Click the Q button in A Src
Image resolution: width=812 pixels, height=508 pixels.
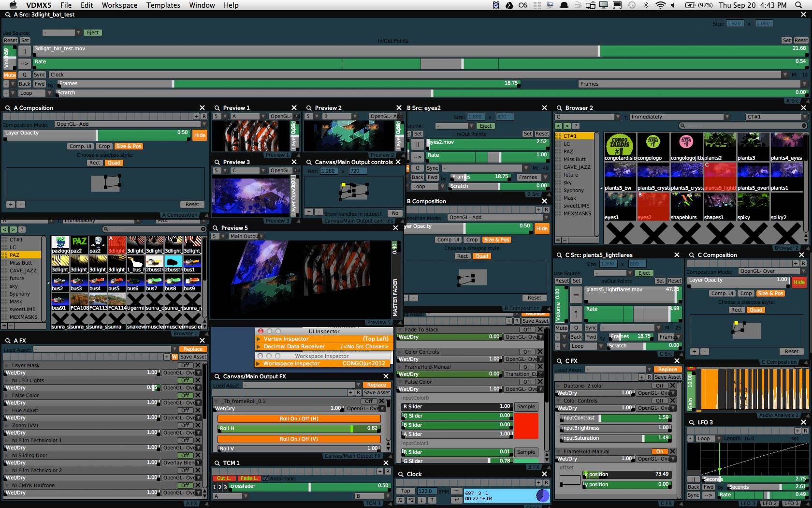[x=25, y=75]
